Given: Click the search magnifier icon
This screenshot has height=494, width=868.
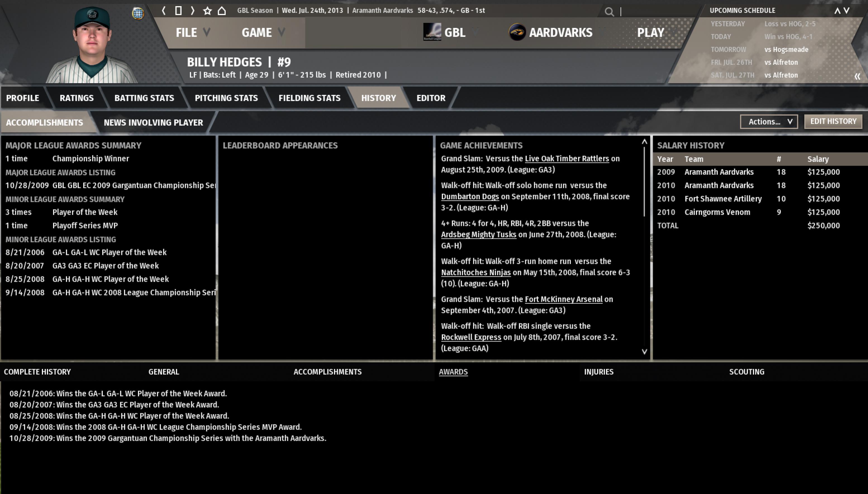Looking at the screenshot, I should pyautogui.click(x=609, y=12).
